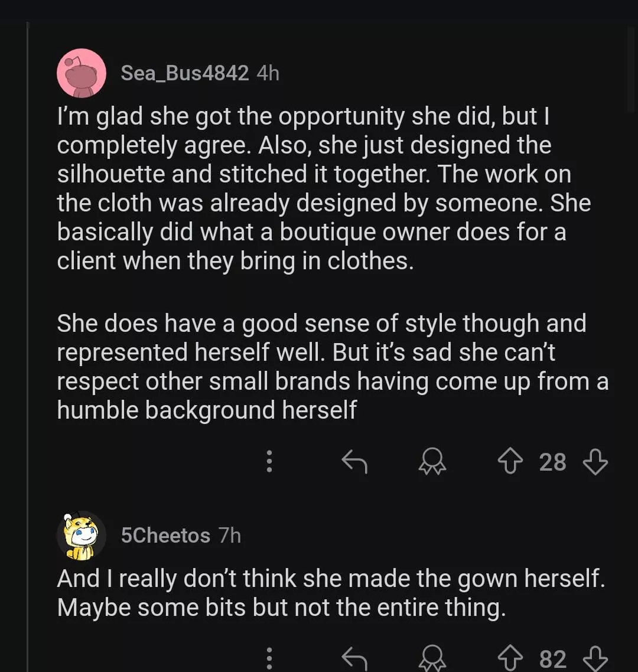Tap the comment text starting "And I really don't think"
The width and height of the screenshot is (638, 672).
tap(331, 593)
